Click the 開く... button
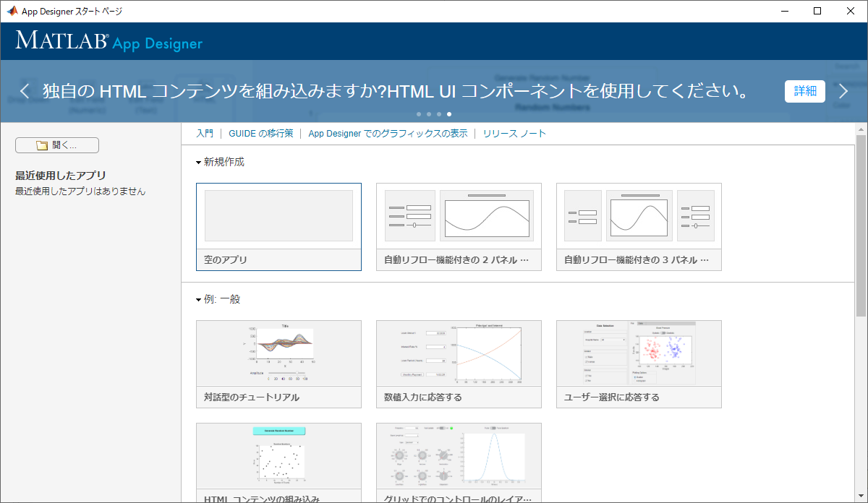 pos(56,145)
